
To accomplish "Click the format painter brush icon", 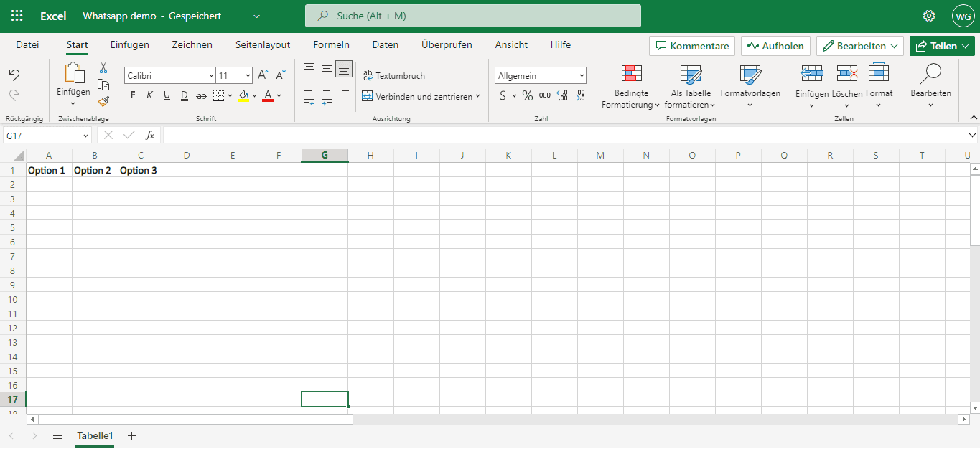I will [x=103, y=101].
